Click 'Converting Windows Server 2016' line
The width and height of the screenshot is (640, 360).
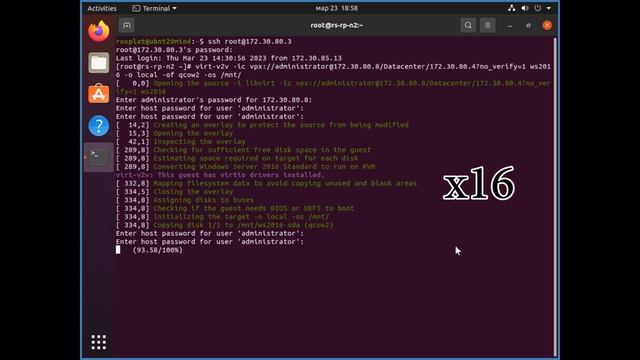[x=245, y=167]
